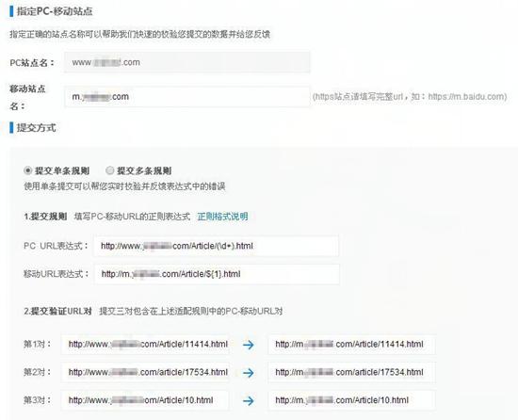
Task: Click the 指定PC-移动站点 section heading
Action: pos(55,11)
